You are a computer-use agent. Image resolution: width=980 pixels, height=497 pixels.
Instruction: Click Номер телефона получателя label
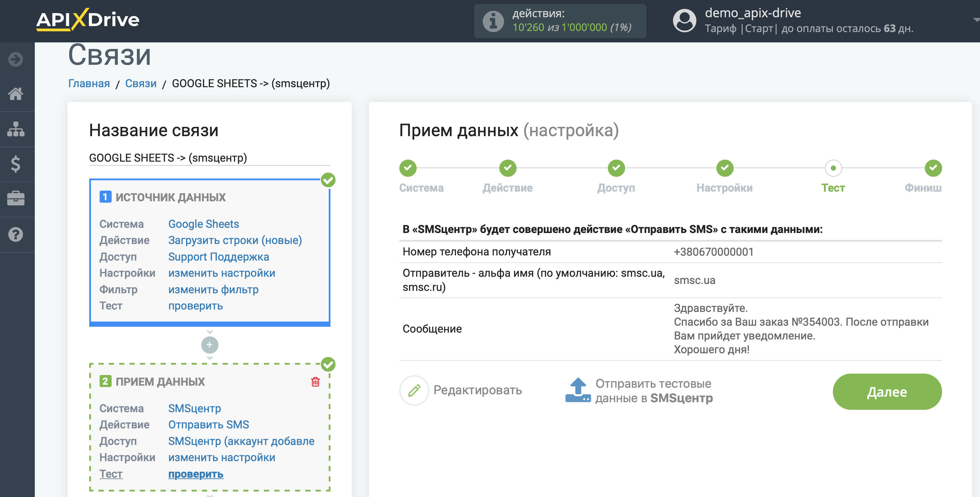coord(477,252)
